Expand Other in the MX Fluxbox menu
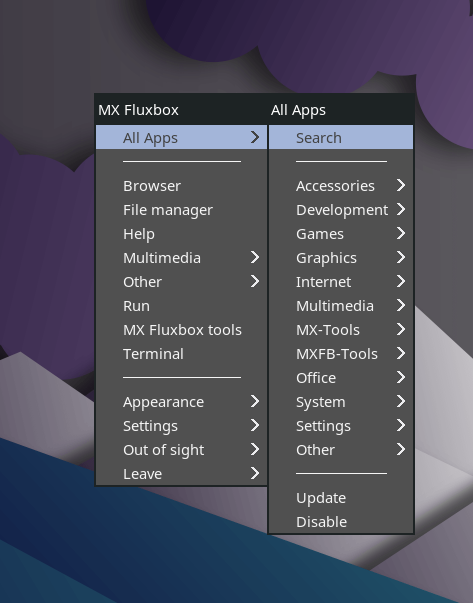473x603 pixels. (x=181, y=282)
